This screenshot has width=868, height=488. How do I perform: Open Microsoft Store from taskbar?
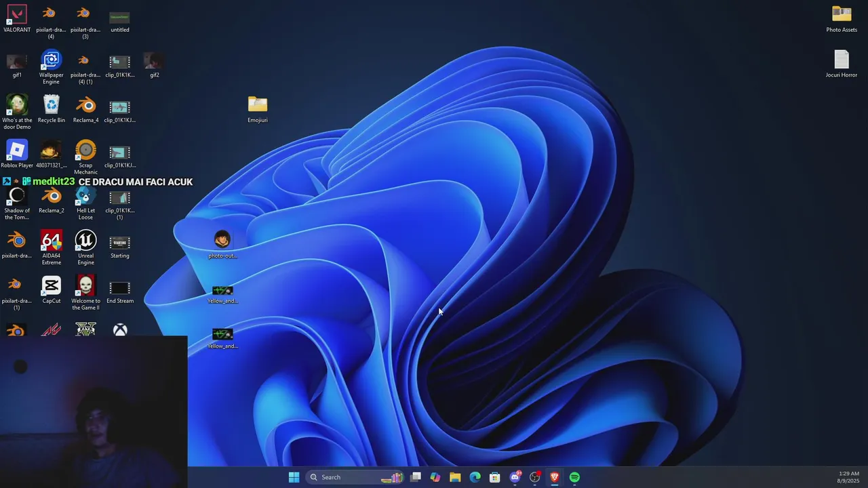(495, 477)
